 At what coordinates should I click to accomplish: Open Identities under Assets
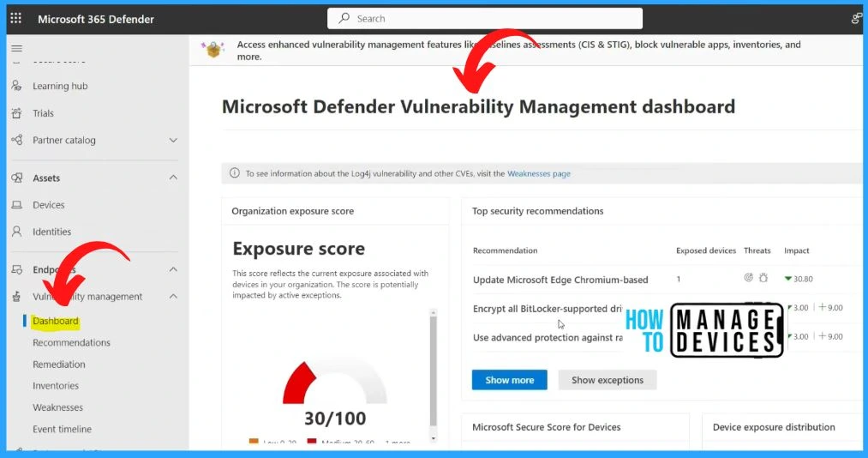(52, 232)
